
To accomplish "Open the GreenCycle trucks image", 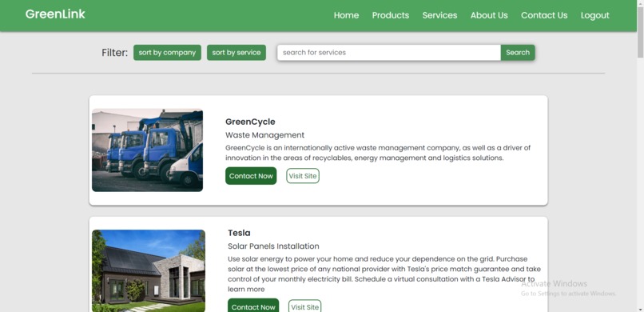I will click(148, 150).
